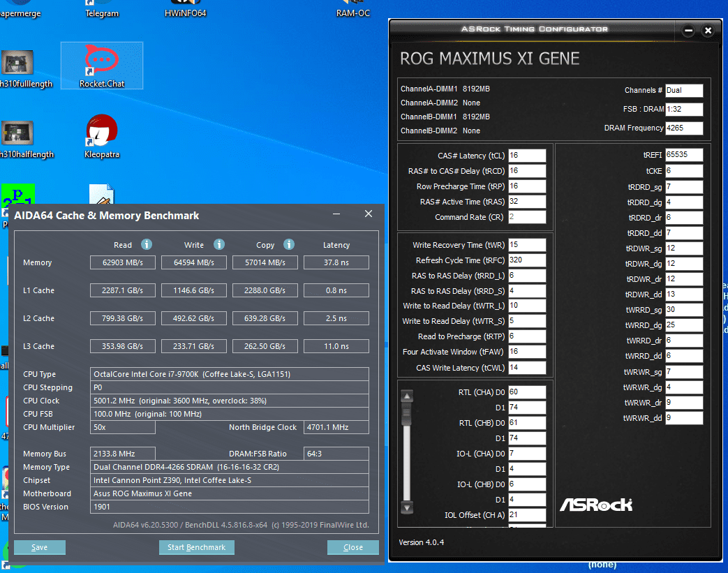Image resolution: width=728 pixels, height=573 pixels.
Task: Click L1 Cache Read value 2287.1 GB/s
Action: coord(123,290)
